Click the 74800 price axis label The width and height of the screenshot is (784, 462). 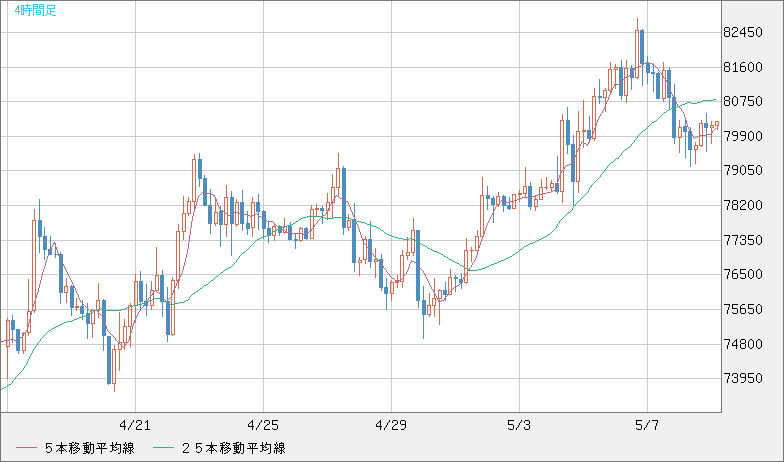pos(743,344)
